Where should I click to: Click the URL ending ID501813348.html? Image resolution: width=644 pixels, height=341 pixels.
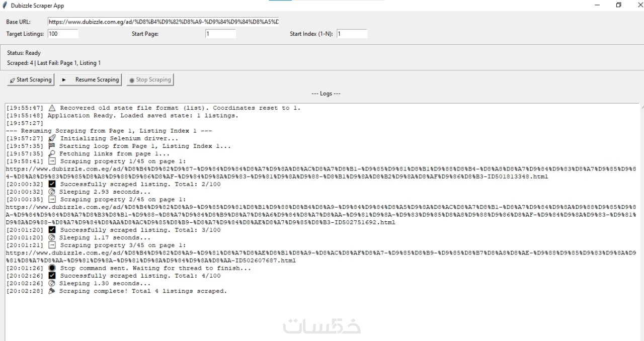tap(321, 173)
